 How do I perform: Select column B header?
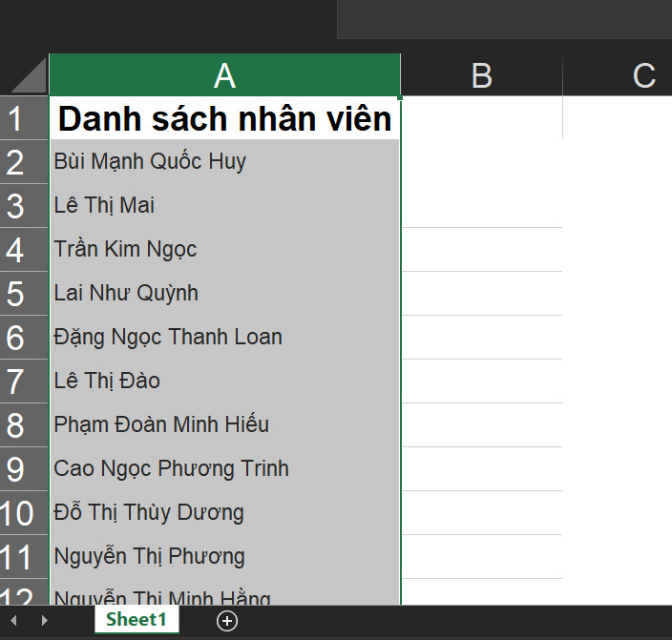click(x=481, y=75)
